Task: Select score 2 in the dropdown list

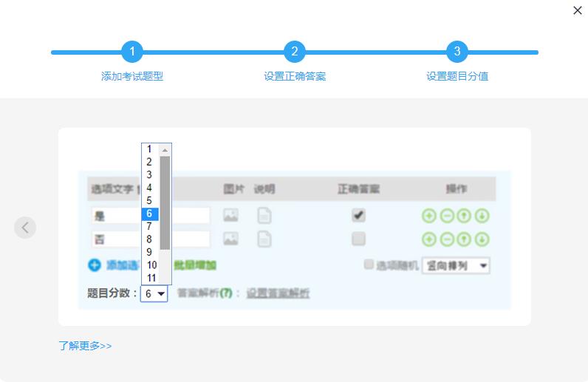Action: click(150, 162)
